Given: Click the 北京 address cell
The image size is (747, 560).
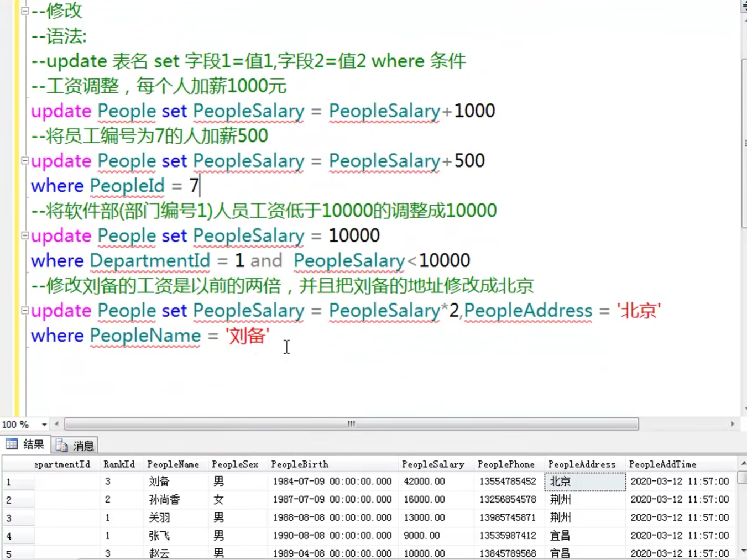Looking at the screenshot, I should pyautogui.click(x=585, y=482).
